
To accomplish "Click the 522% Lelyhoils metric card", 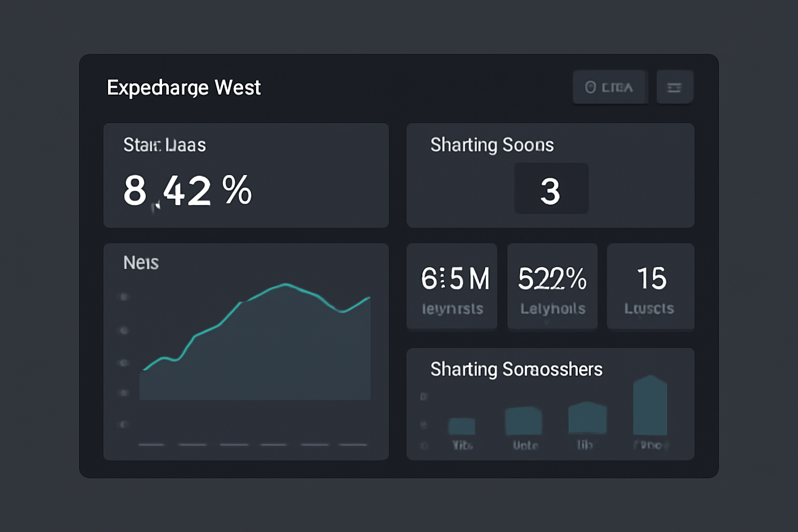I will point(552,286).
